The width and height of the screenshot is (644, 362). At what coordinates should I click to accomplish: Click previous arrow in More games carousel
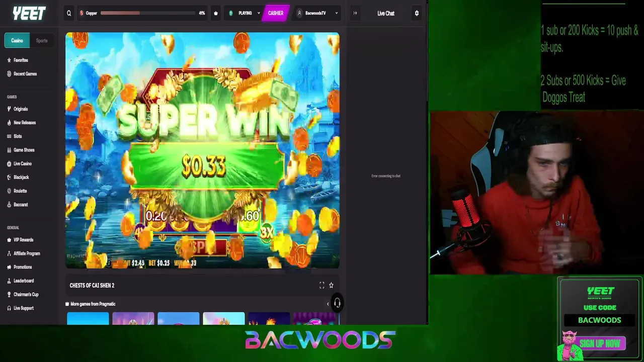click(328, 304)
